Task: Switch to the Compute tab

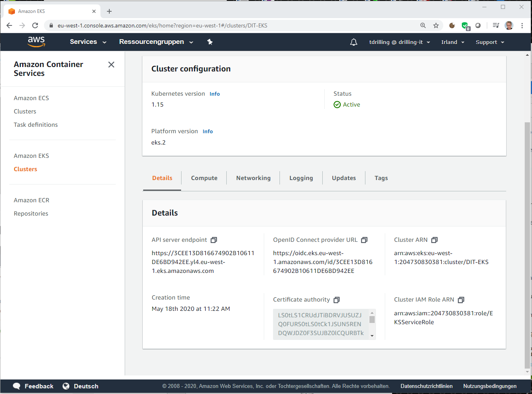Action: tap(204, 178)
